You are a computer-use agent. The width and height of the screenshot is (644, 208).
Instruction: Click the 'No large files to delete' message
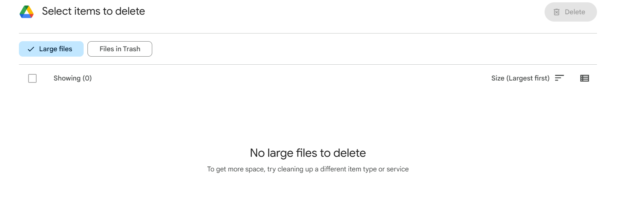(x=308, y=153)
